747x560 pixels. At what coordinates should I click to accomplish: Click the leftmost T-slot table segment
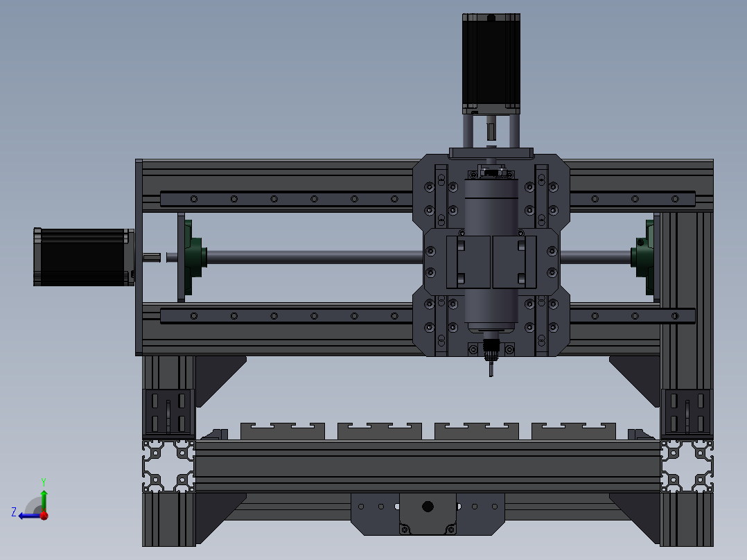(282, 431)
